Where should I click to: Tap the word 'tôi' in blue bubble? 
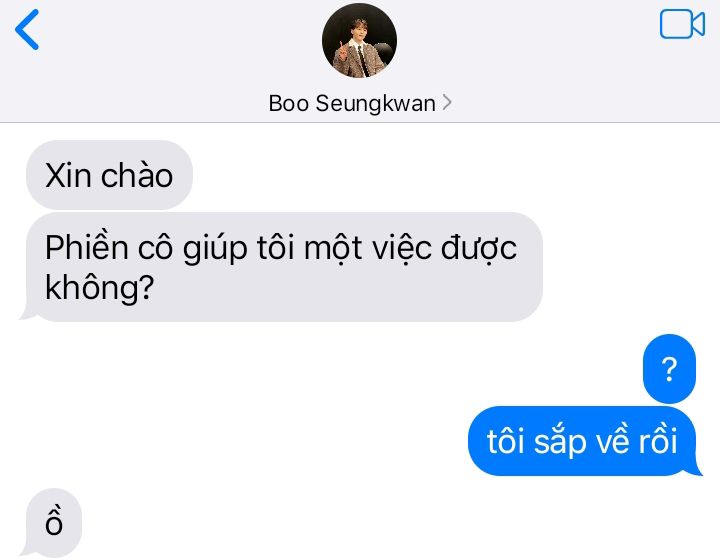pos(505,441)
